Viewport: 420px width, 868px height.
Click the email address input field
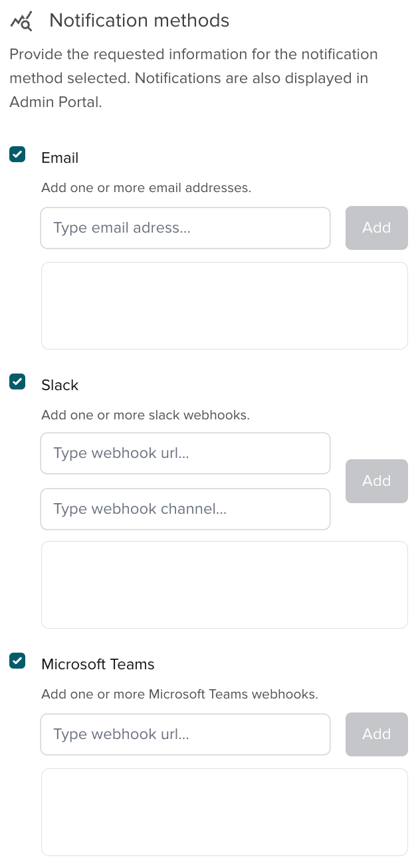coord(185,227)
